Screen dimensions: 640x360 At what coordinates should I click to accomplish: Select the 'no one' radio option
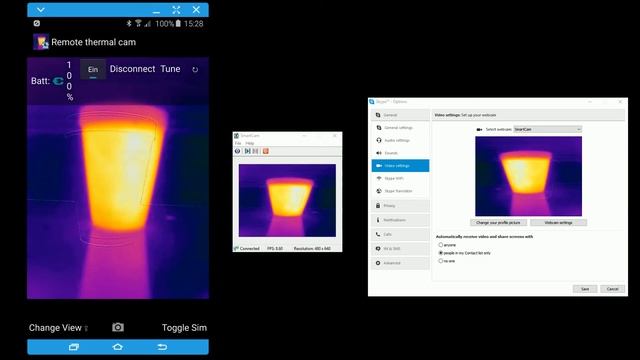441,261
